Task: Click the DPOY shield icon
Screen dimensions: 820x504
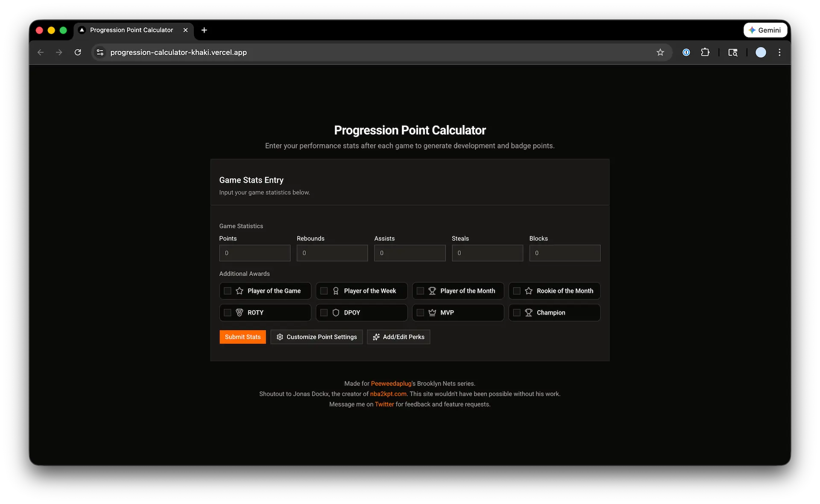Action: point(335,312)
